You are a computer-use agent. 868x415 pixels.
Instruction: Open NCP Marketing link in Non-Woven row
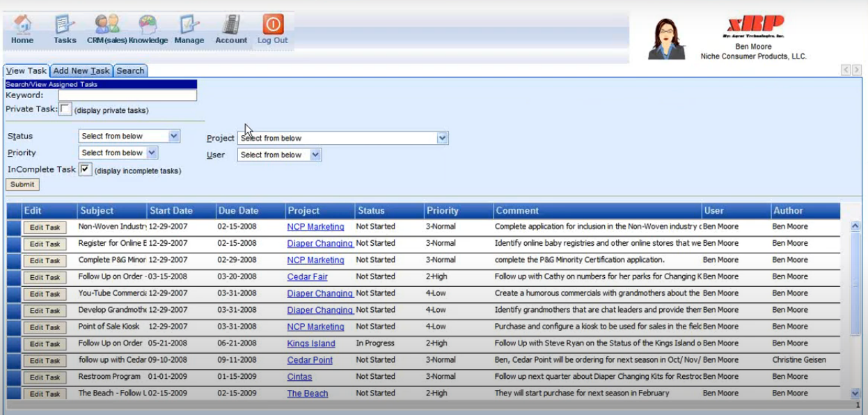pos(315,227)
